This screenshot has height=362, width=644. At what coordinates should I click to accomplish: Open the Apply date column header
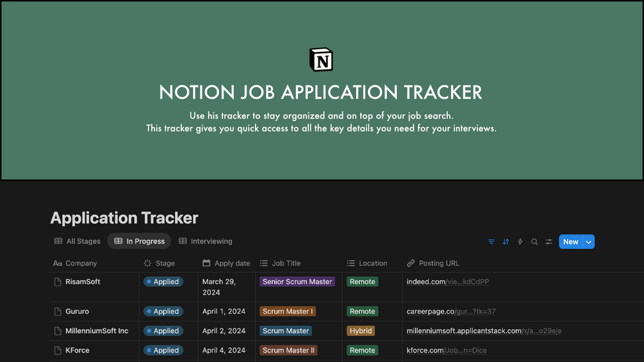click(x=226, y=263)
